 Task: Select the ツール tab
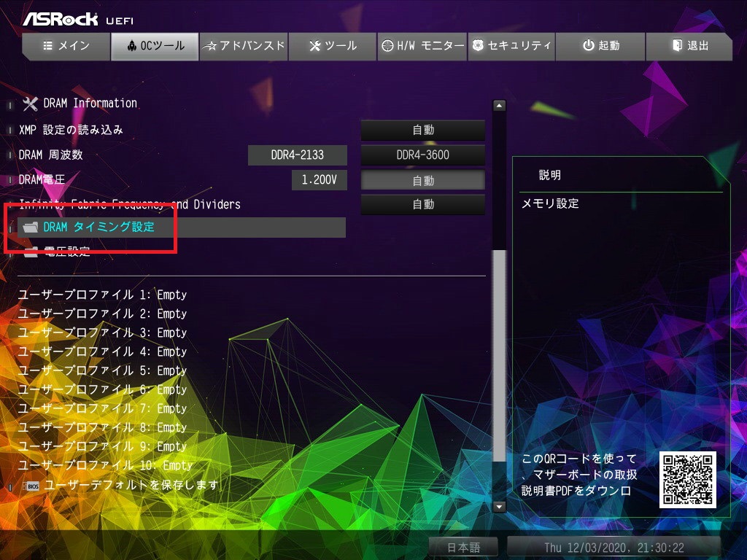[x=333, y=46]
